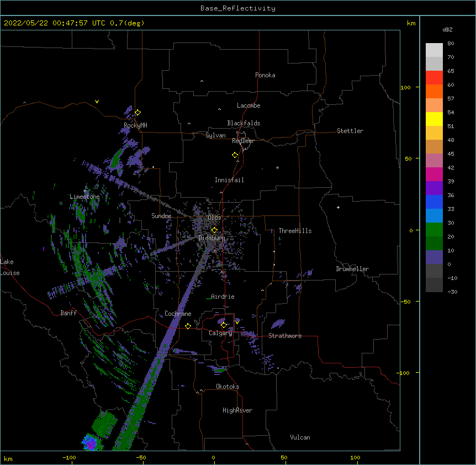Image resolution: width=476 pixels, height=465 pixels.
Task: Click the Limestone label
Action: pyautogui.click(x=84, y=197)
